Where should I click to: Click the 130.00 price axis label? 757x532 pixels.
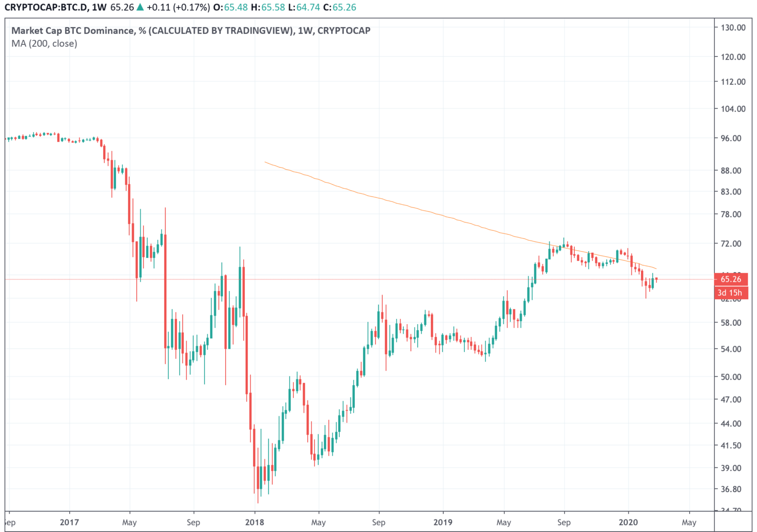click(x=733, y=28)
